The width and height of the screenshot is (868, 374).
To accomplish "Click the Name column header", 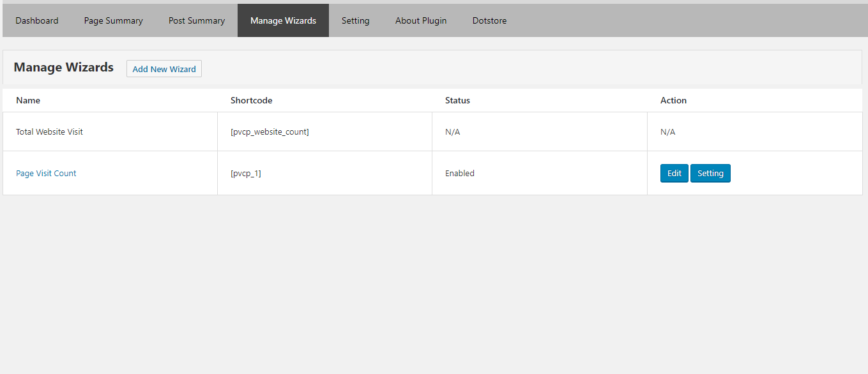I will click(28, 100).
